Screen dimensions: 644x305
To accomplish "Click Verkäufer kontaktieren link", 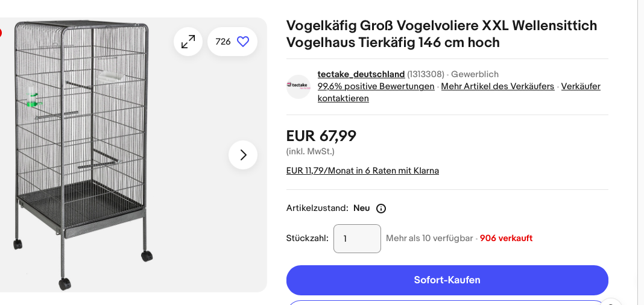I will [x=459, y=92].
